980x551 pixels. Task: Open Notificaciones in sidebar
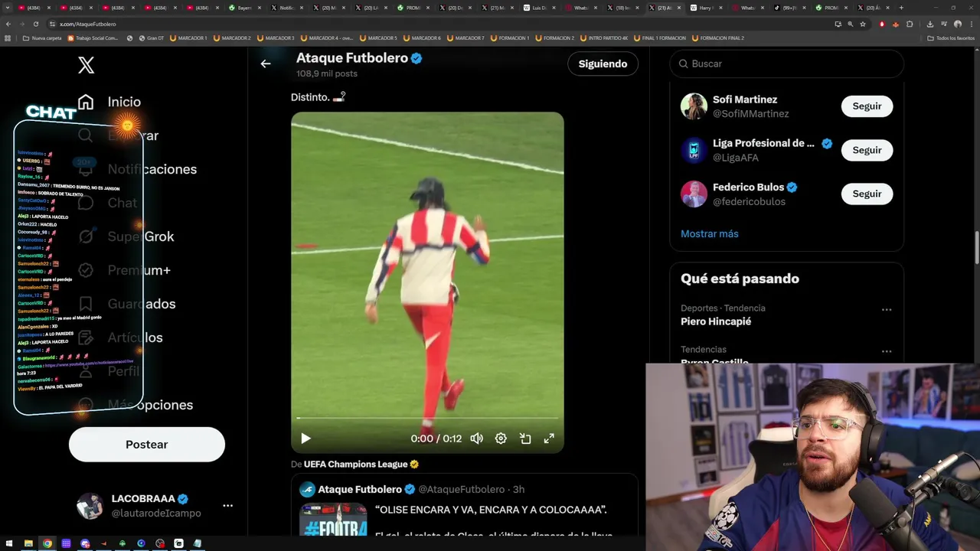tap(152, 169)
